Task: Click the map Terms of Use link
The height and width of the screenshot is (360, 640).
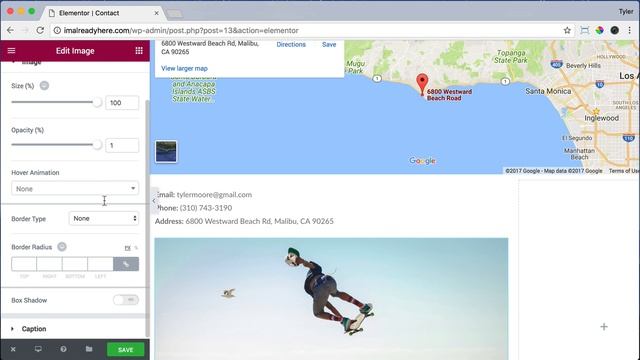Action: pos(624,171)
